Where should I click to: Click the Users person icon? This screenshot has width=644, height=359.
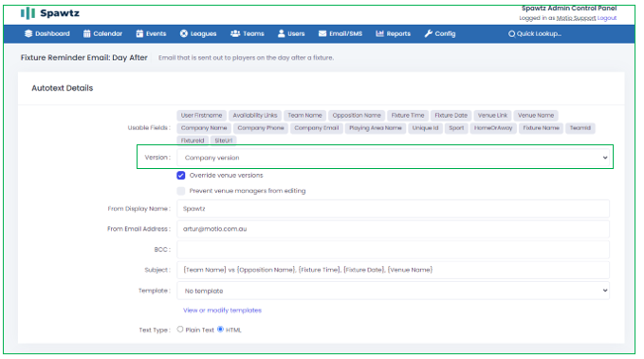point(281,34)
